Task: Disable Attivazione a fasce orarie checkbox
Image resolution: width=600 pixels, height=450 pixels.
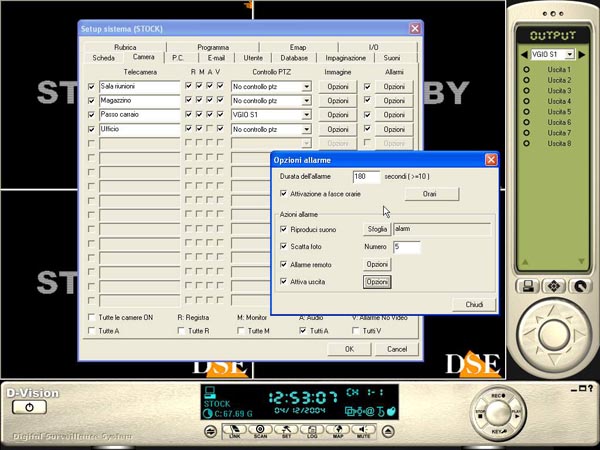Action: (283, 193)
